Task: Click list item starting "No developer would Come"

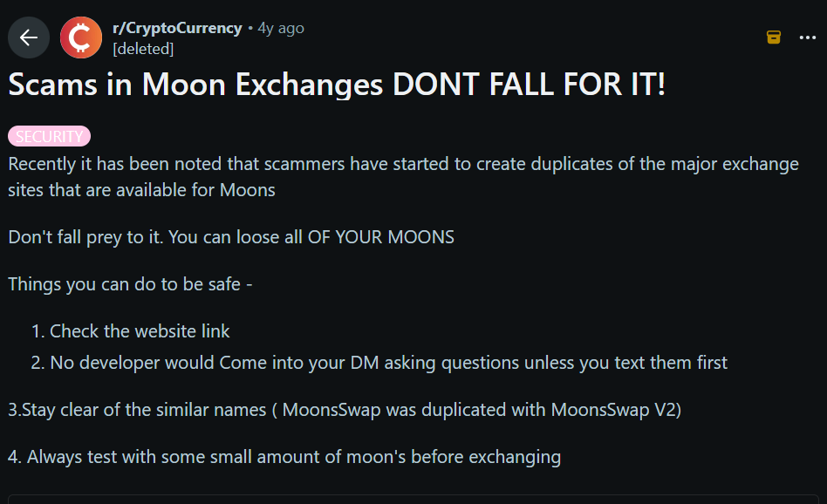Action: tap(388, 362)
